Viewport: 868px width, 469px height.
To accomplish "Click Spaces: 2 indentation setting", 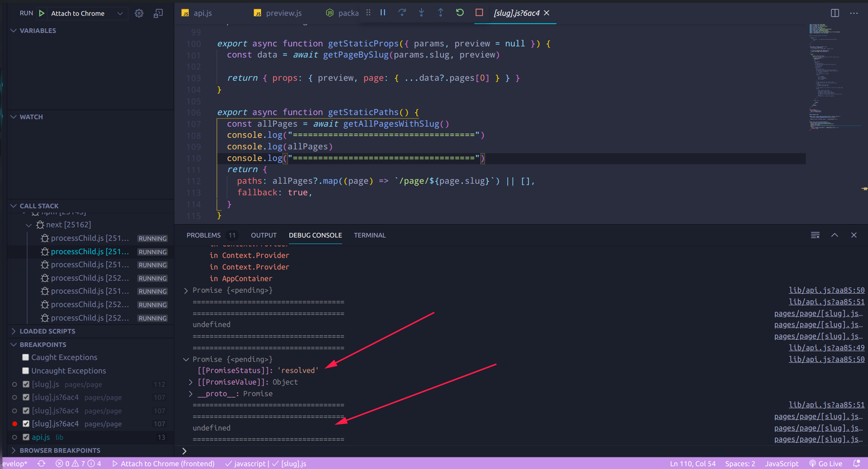I will [x=740, y=463].
